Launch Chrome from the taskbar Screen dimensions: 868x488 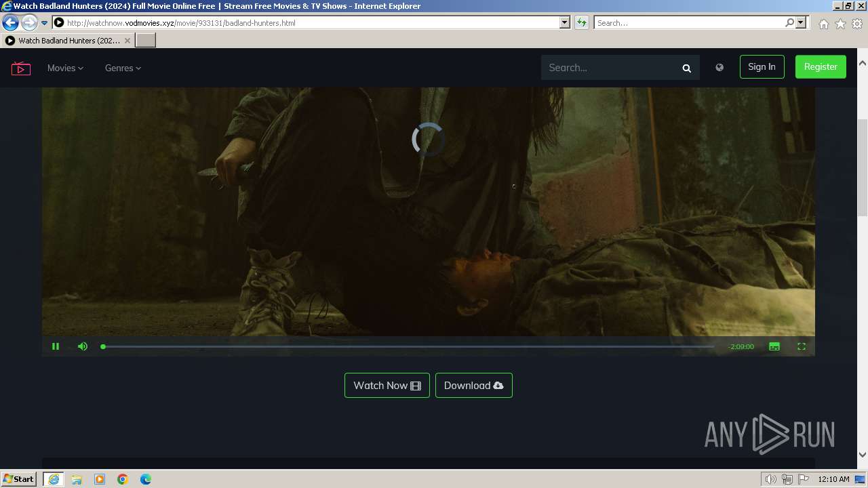pyautogui.click(x=123, y=479)
